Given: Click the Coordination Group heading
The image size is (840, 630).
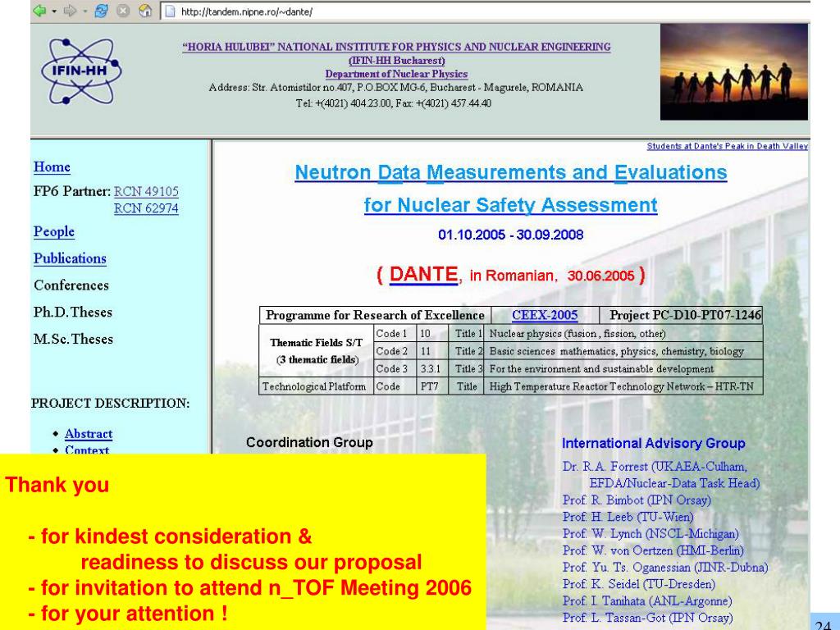Looking at the screenshot, I should click(309, 442).
